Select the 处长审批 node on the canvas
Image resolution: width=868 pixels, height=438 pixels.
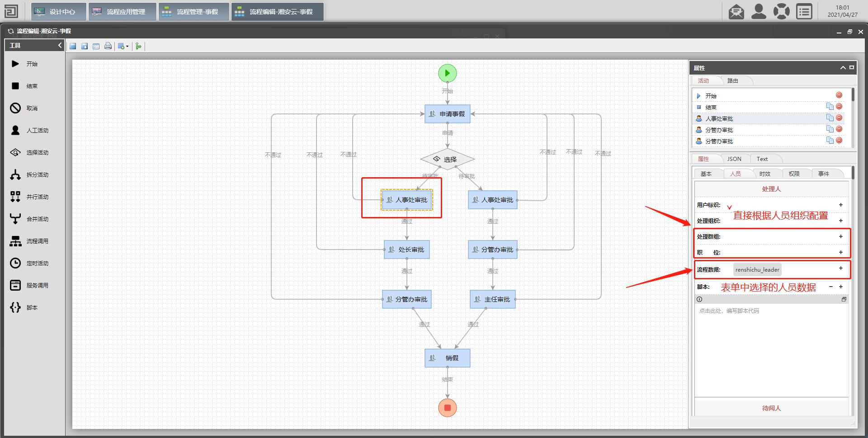click(407, 250)
